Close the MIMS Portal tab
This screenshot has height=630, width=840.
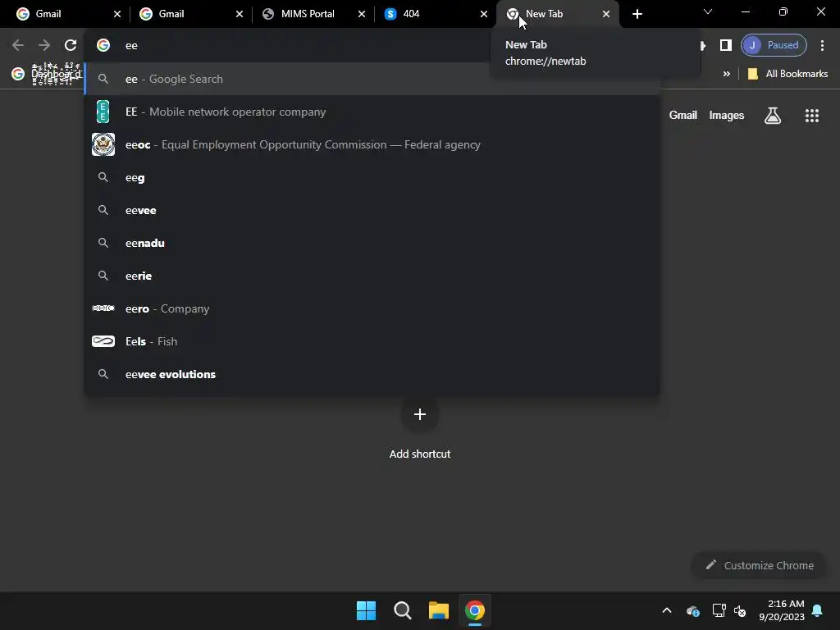[x=362, y=14]
